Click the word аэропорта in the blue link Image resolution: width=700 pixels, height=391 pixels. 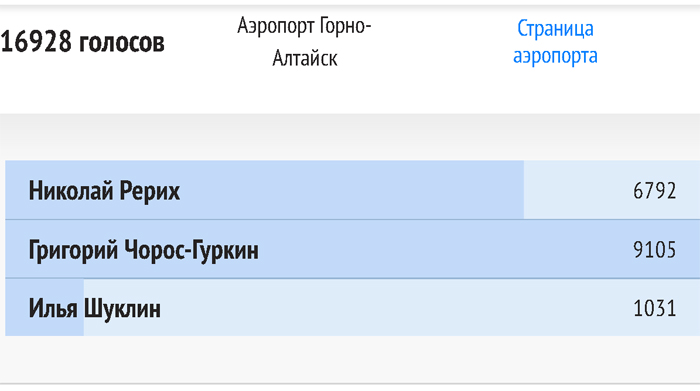(555, 56)
